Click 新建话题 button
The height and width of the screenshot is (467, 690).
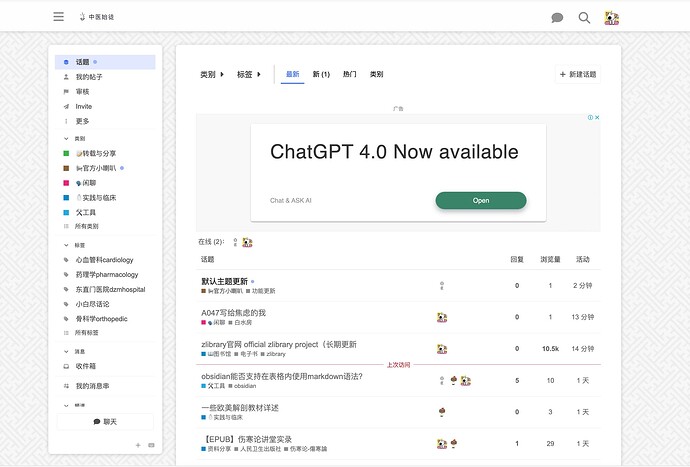(x=578, y=74)
